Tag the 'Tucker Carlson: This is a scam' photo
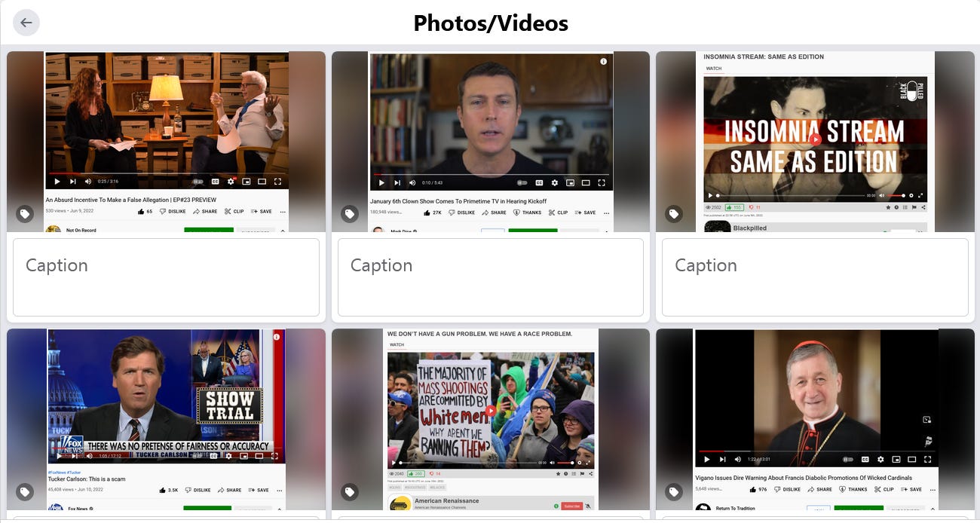 click(x=25, y=492)
